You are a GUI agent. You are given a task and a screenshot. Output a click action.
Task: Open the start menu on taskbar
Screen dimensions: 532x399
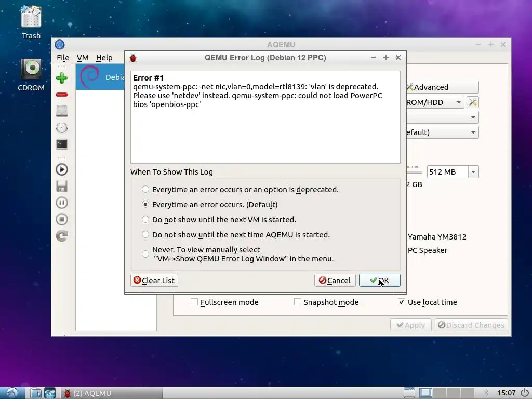(x=12, y=393)
